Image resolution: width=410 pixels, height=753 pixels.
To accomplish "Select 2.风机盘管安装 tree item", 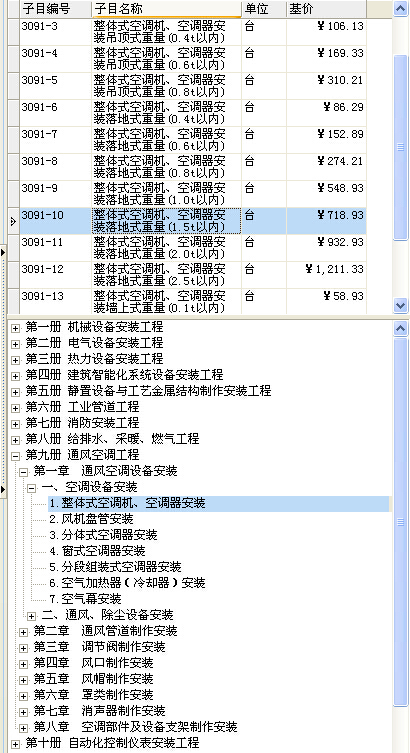I will (x=91, y=519).
